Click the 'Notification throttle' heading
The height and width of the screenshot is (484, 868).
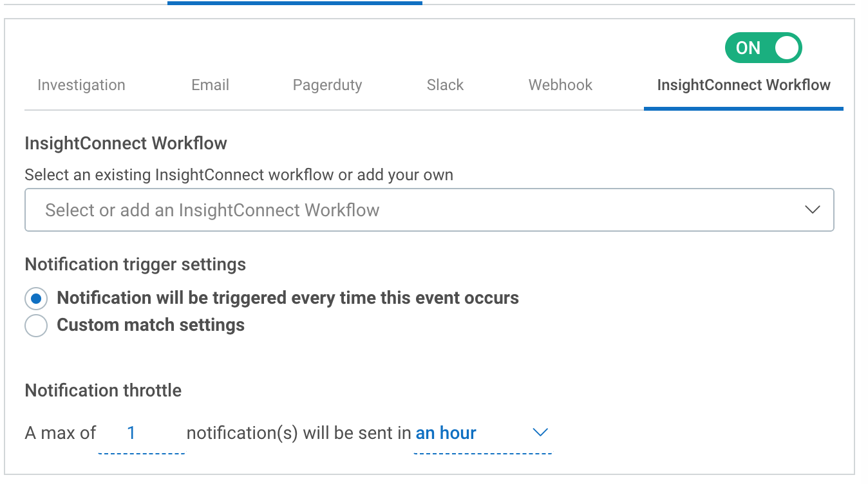click(x=103, y=391)
